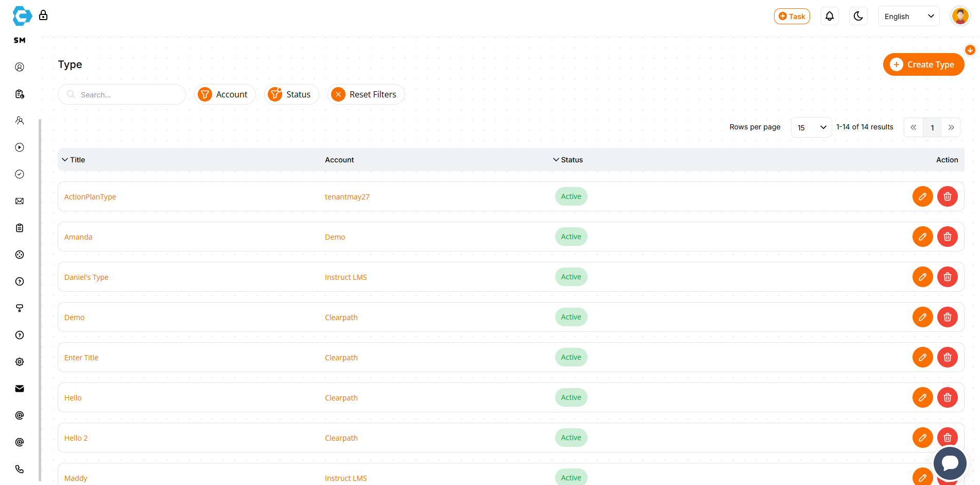Delete the Enter Title row
This screenshot has width=980, height=485.
point(948,357)
